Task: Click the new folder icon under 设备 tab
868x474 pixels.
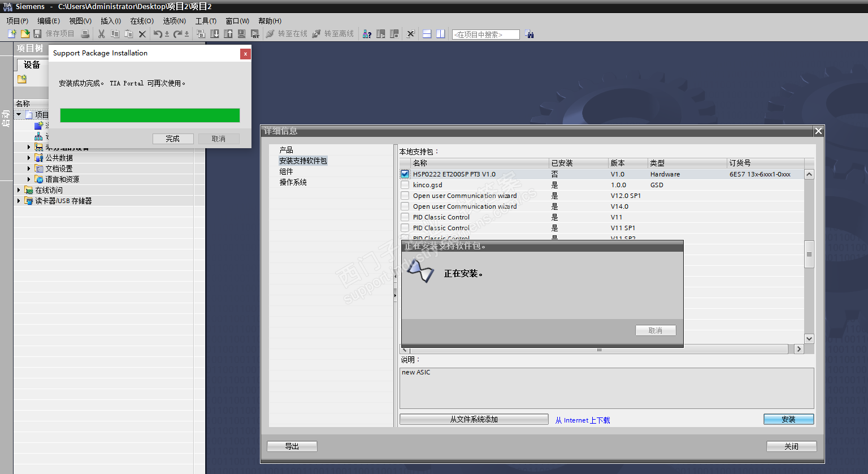Action: click(x=22, y=79)
